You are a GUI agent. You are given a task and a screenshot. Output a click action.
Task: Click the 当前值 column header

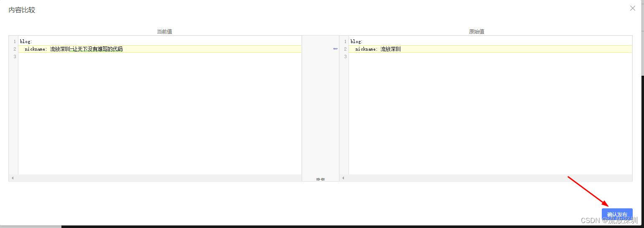point(164,31)
